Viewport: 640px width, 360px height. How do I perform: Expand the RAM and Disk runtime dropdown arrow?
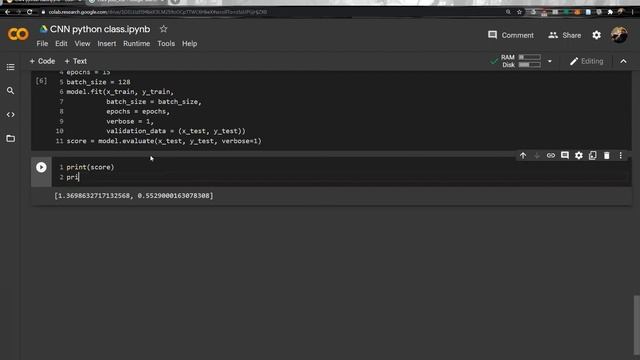550,61
